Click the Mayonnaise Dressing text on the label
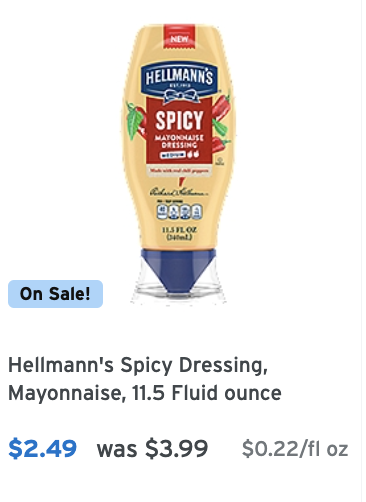 click(x=179, y=141)
